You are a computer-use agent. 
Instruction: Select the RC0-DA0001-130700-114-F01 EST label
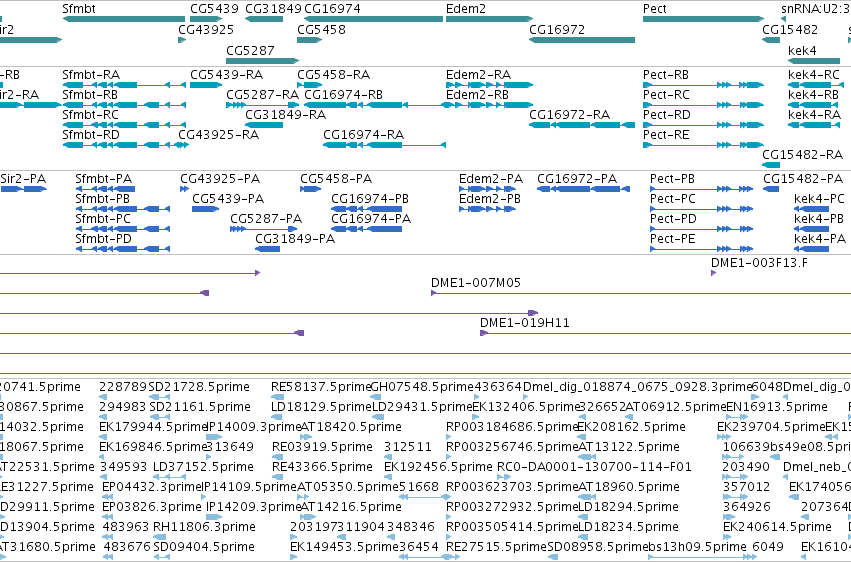(594, 467)
